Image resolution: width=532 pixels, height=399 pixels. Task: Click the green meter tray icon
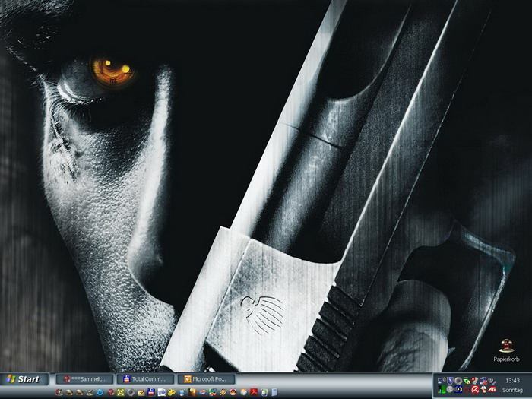point(442,389)
